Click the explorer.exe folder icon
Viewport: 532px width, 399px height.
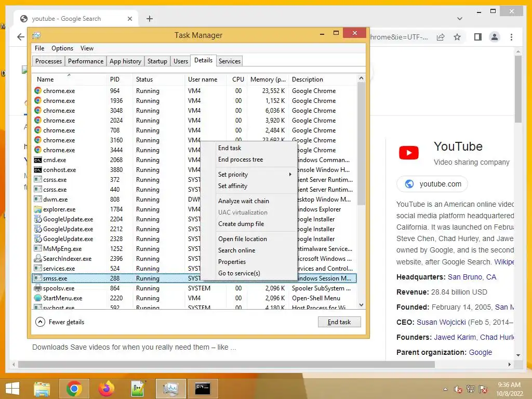pos(37,209)
